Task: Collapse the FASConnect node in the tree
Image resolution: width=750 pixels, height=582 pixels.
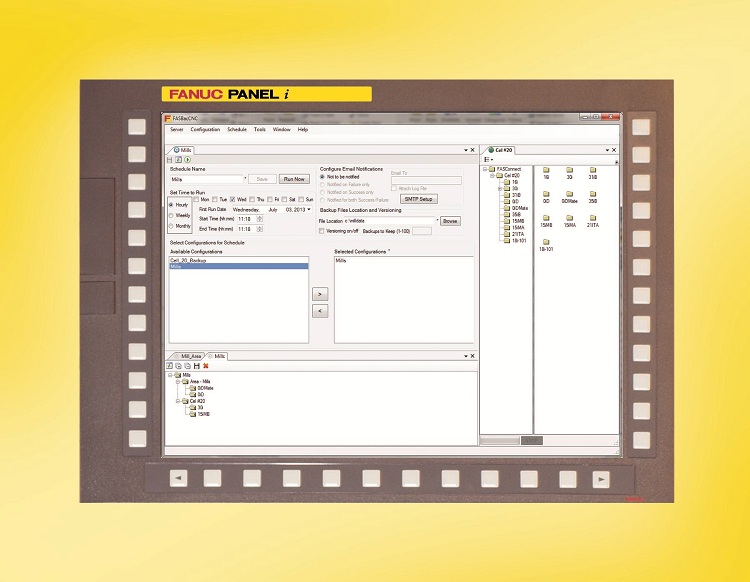Action: [x=485, y=169]
